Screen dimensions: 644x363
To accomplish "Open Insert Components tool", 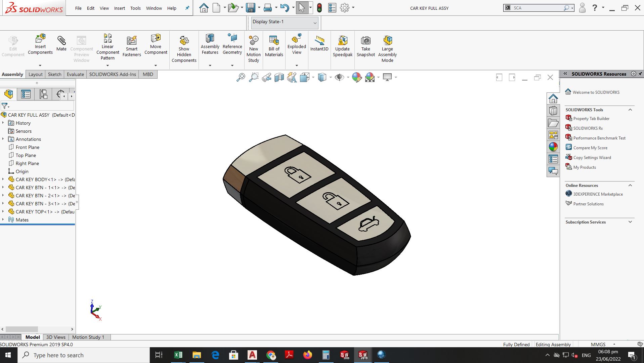I will click(x=40, y=44).
